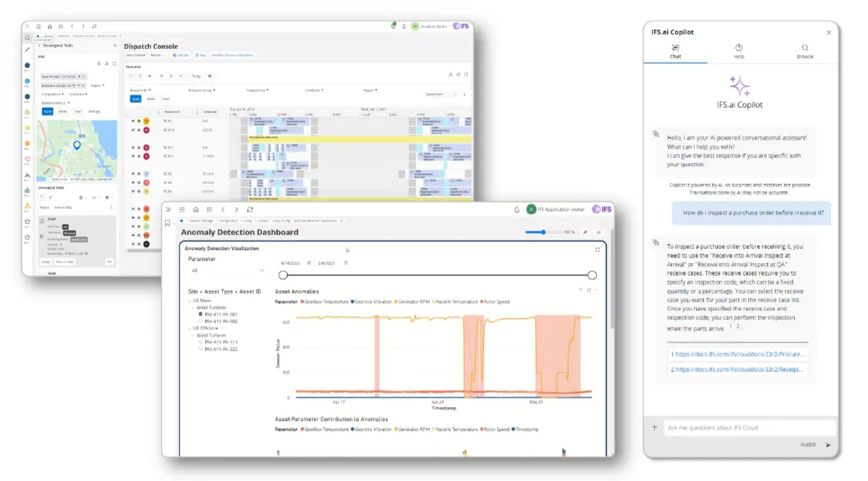Click the plus icon beside Copilot input
868x481 pixels.
pos(655,428)
